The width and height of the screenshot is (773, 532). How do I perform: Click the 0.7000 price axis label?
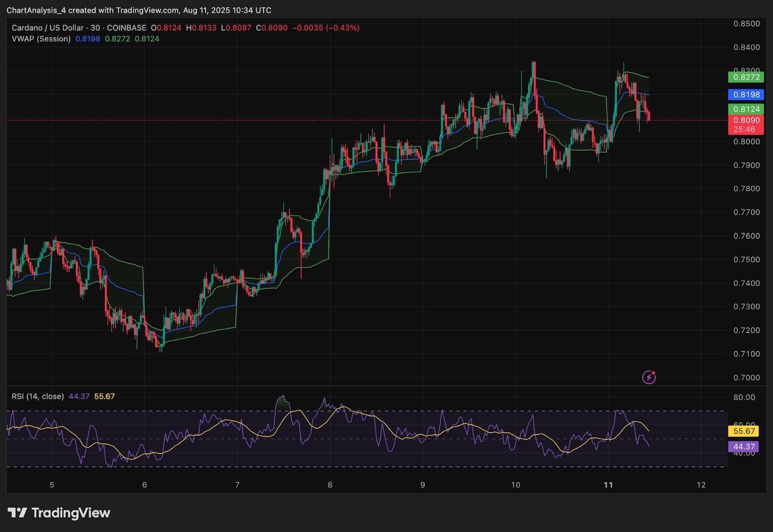[x=746, y=378]
